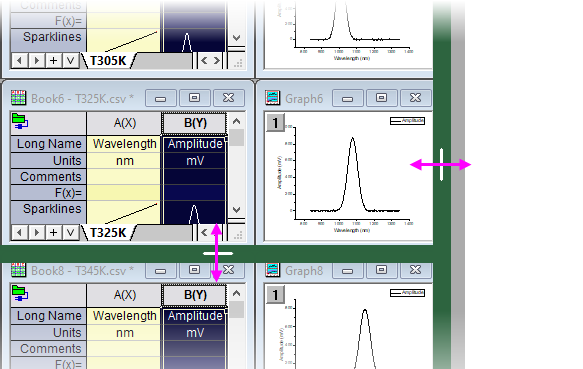Viewport: 583px width, 369px height.
Task: Click Amplitude long name cell in Book6
Action: click(x=194, y=144)
